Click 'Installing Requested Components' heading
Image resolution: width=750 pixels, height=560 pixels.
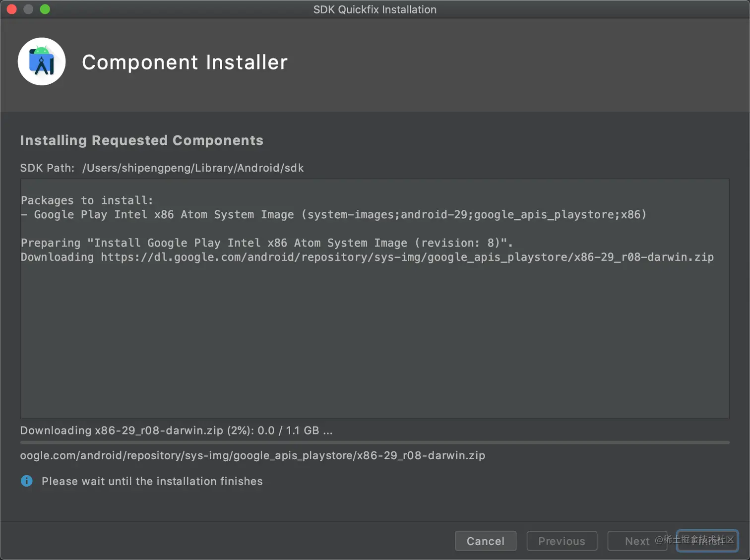click(142, 140)
